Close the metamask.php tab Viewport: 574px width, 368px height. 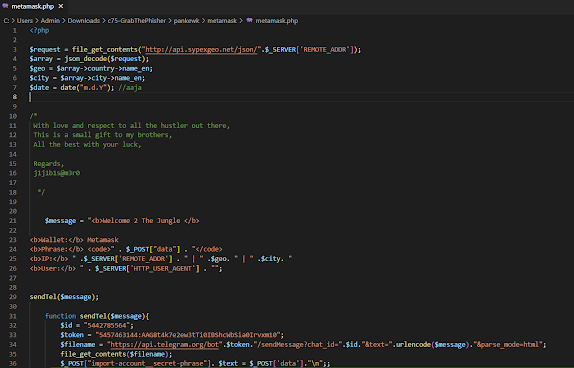coord(61,6)
